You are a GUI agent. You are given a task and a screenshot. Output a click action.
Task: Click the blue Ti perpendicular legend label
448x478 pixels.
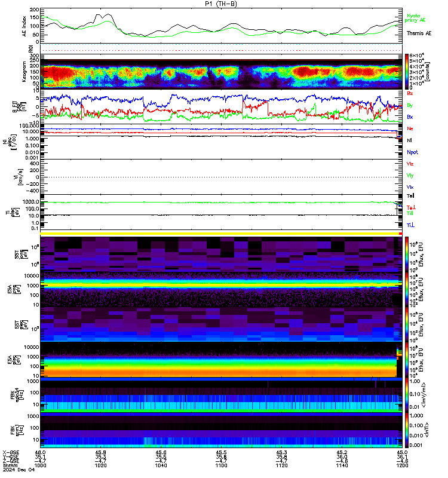410,225
